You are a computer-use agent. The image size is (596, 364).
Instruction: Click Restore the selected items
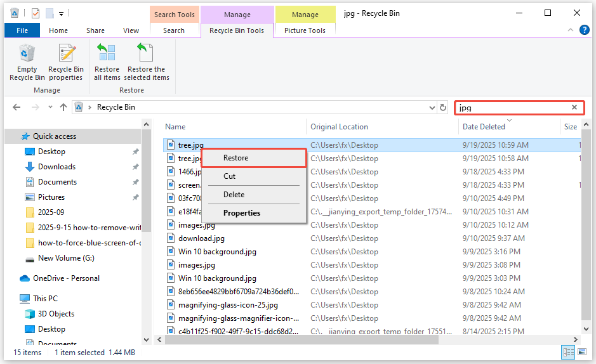[147, 63]
